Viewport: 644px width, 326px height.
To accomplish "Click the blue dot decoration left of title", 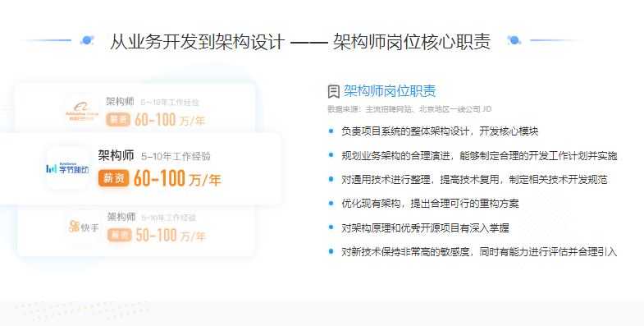I will pos(87,40).
